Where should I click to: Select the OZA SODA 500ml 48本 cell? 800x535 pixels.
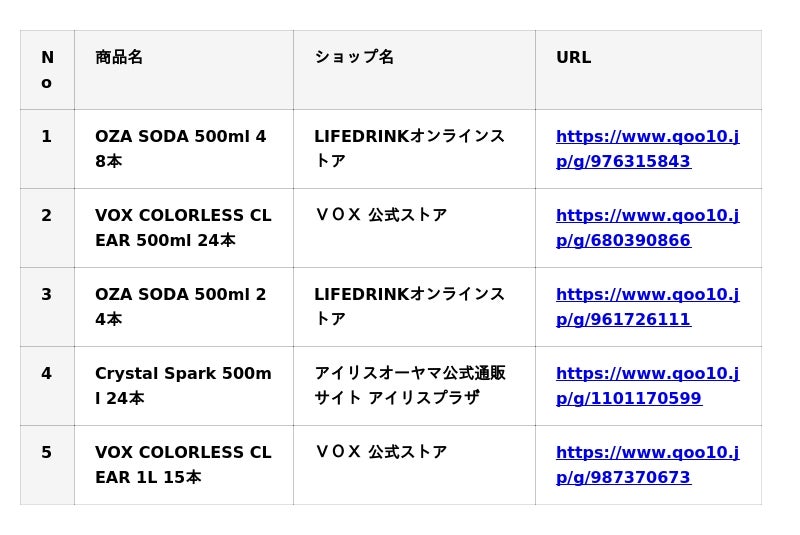click(x=181, y=149)
